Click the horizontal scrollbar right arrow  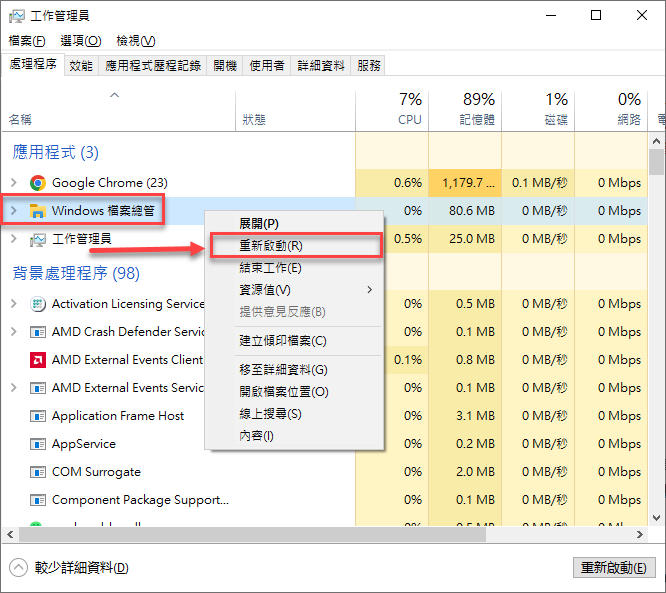pos(640,534)
